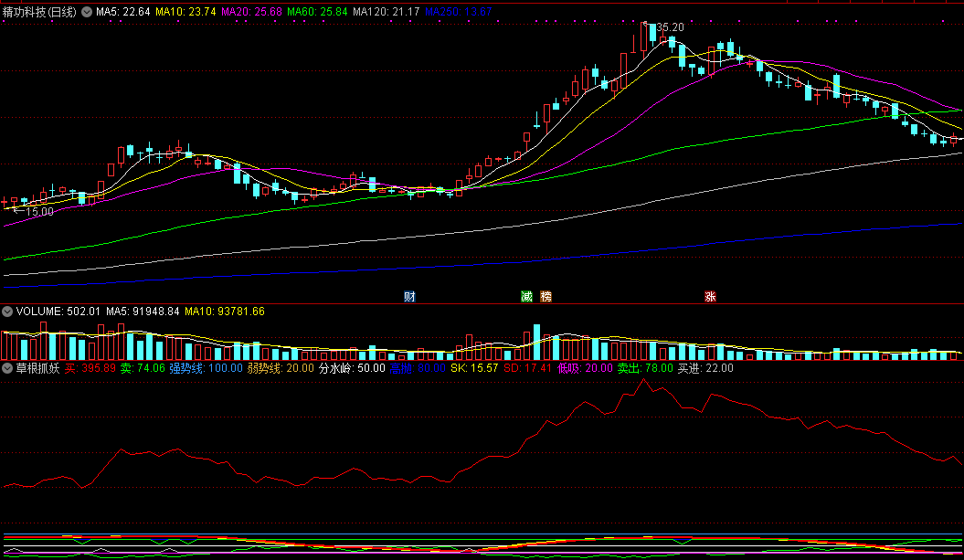Click the peak of the red indicator line
This screenshot has width=964, height=560.
tap(644, 381)
